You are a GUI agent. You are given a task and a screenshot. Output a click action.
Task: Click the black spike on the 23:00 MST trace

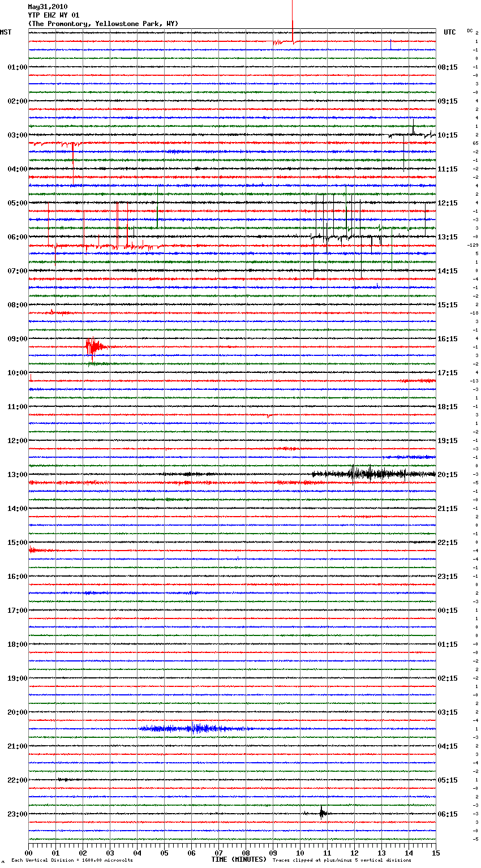pos(322,813)
